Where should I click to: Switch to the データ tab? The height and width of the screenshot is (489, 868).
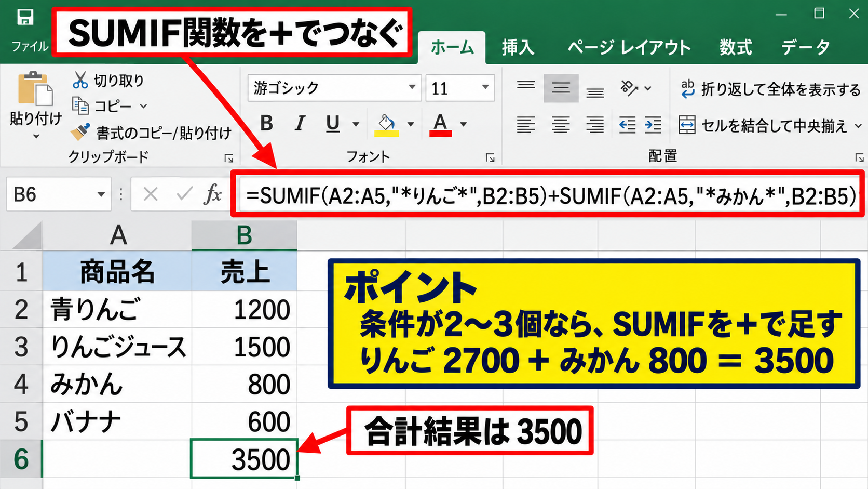(806, 47)
